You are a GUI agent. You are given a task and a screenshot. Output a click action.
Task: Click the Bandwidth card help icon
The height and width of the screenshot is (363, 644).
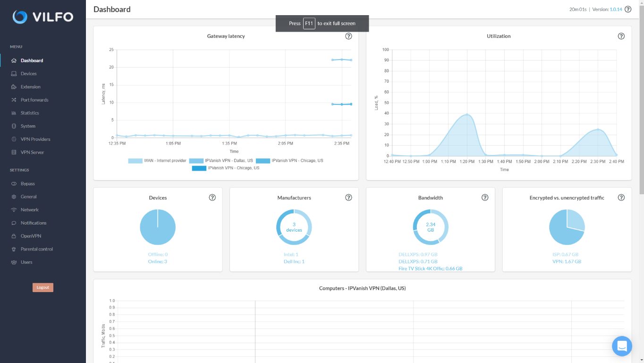[485, 198]
